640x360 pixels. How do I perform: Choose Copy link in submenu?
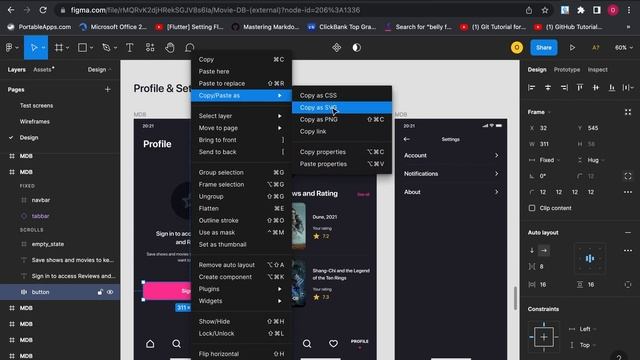pyautogui.click(x=342, y=132)
